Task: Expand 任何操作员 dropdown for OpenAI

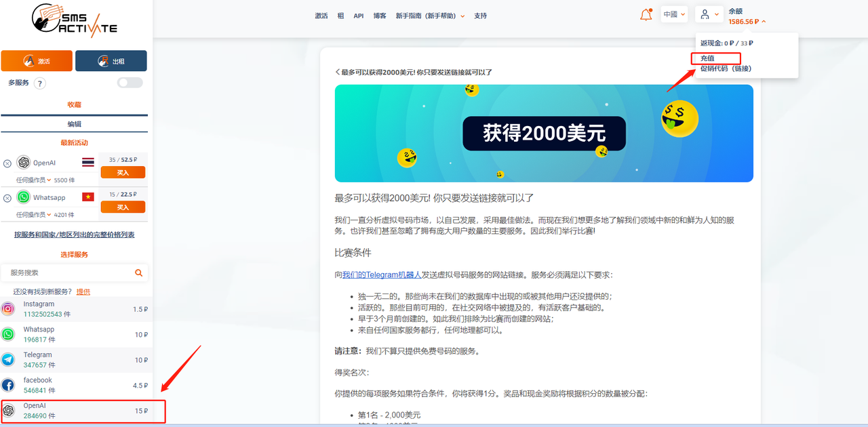Action: tap(34, 180)
